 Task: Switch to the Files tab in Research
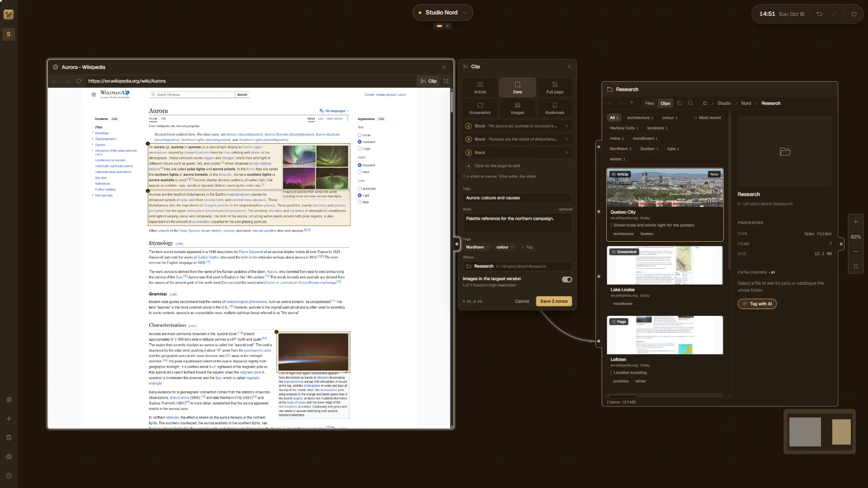649,103
